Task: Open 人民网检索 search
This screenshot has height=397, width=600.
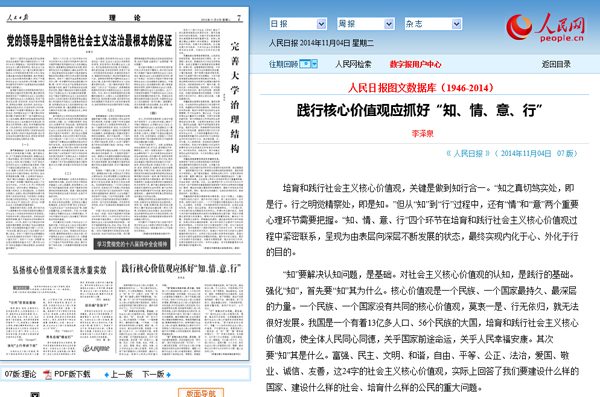Action: (x=353, y=64)
